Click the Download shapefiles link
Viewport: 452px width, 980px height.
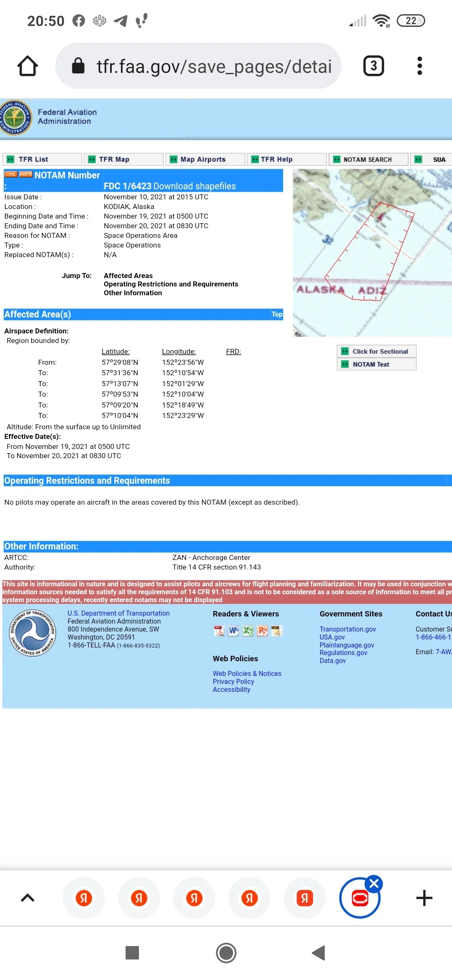(195, 186)
